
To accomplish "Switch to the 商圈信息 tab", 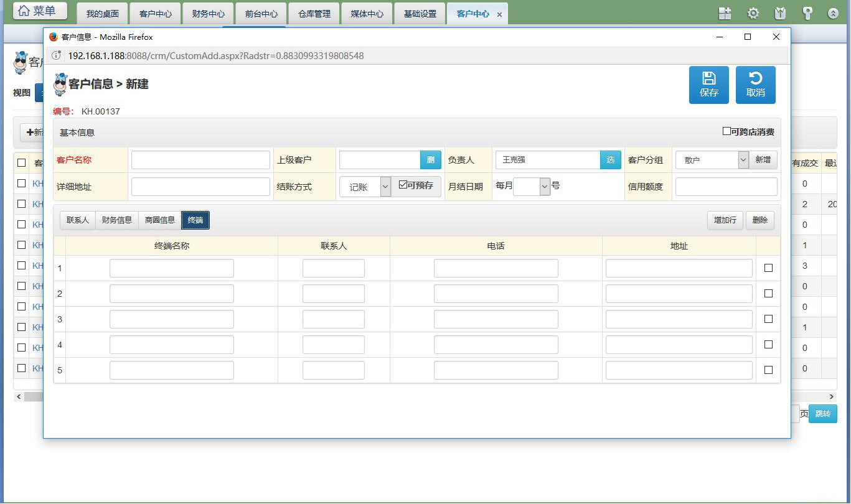I will (159, 220).
